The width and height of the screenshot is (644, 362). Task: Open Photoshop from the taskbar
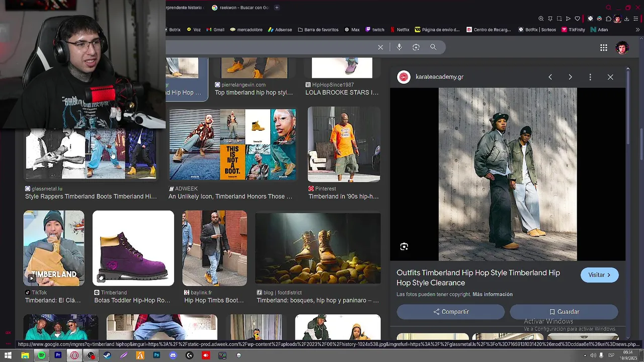pyautogui.click(x=156, y=355)
